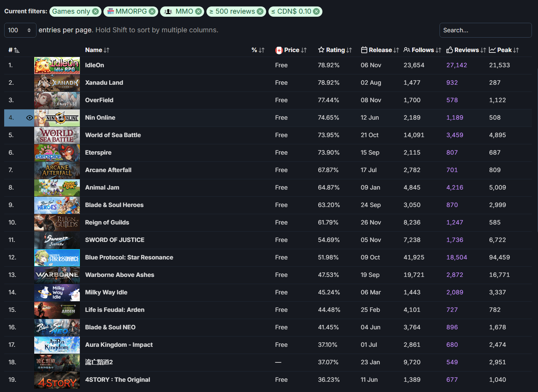Screen dimensions: 538x392
Task: Open the Eterspire game thumbnail
Action: [57, 153]
